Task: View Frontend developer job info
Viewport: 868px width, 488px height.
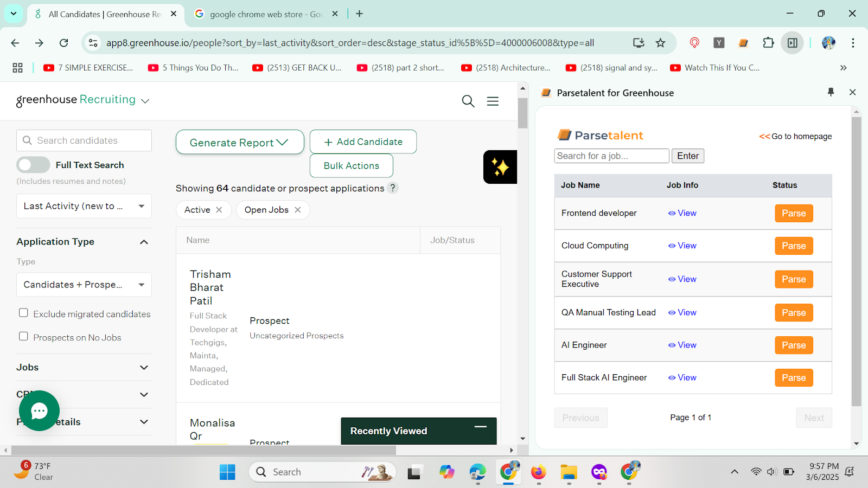Action: [682, 213]
